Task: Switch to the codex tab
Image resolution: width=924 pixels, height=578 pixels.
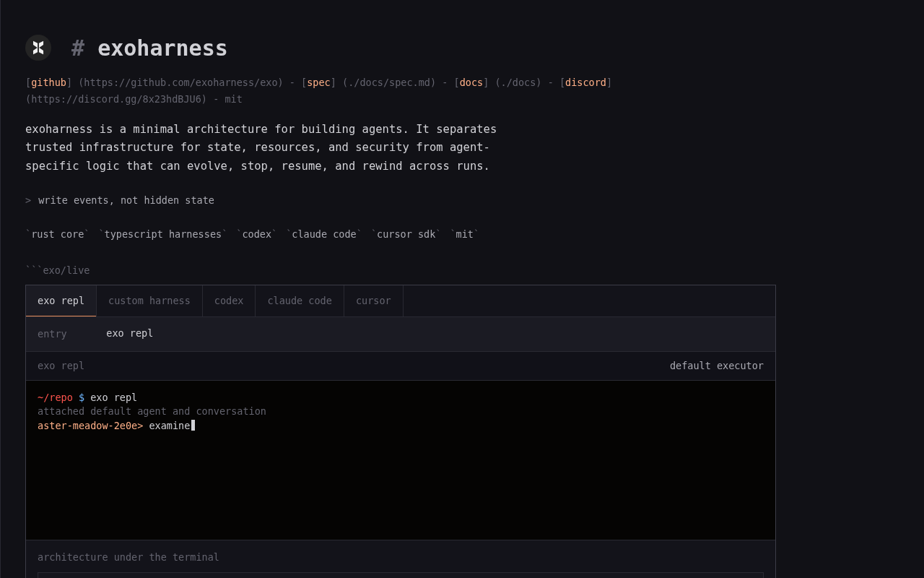Action: coord(229,301)
